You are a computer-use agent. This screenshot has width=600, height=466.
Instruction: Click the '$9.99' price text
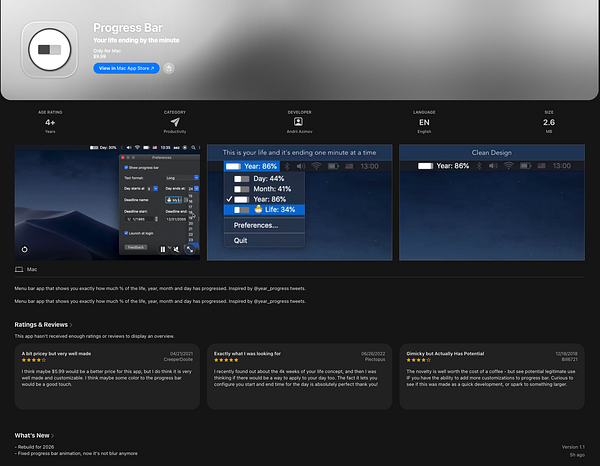[x=99, y=56]
